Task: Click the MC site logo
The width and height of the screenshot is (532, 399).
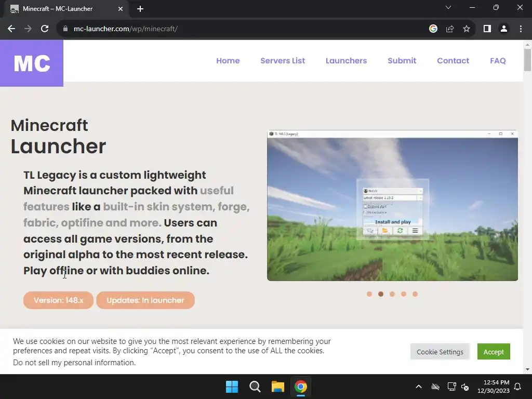Action: pos(32,63)
